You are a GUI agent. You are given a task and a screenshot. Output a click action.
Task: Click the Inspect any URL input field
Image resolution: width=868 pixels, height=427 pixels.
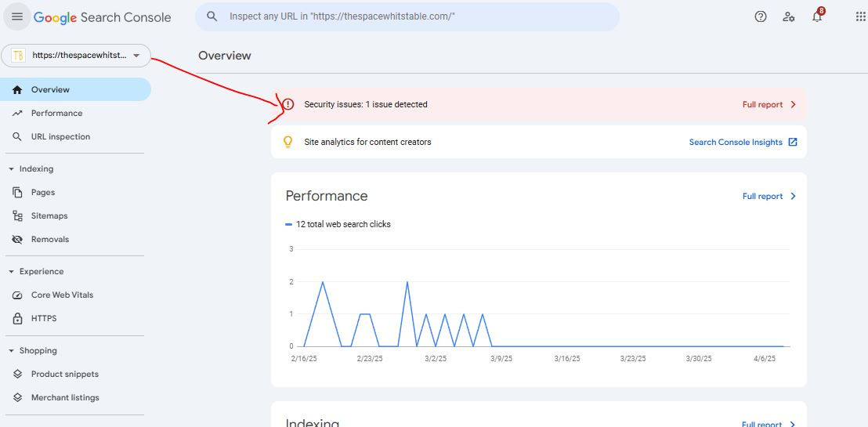[407, 16]
